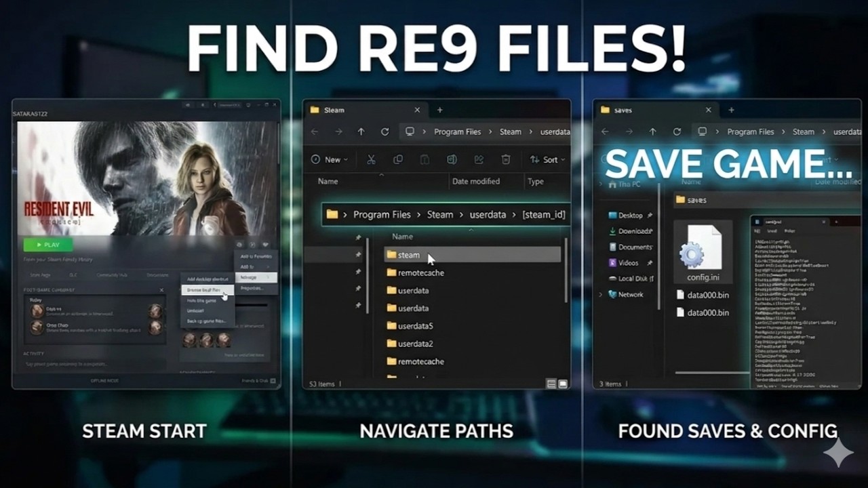Click Uninstall in the Steam submenu

pyautogui.click(x=208, y=310)
